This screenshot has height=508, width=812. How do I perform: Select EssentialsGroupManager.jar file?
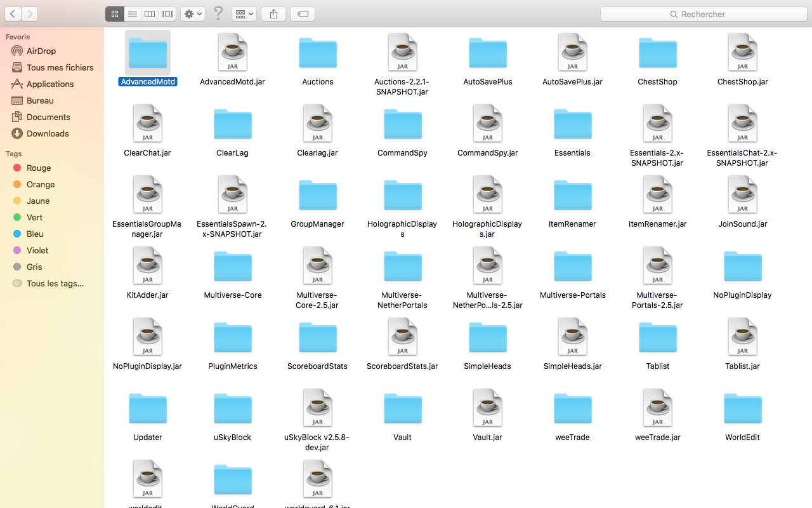[148, 195]
